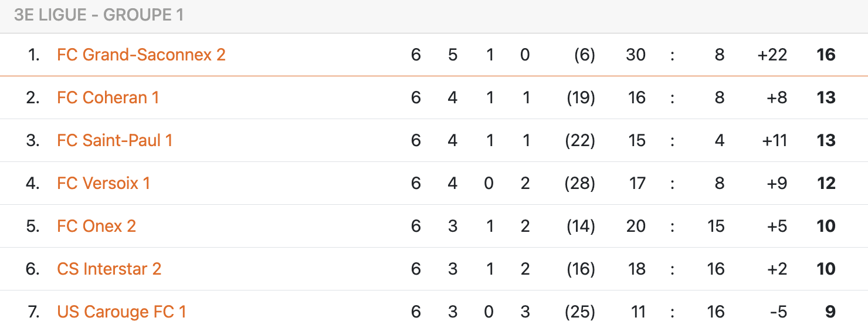Visit the US Carouge FC 1 link
The width and height of the screenshot is (868, 331).
122,312
